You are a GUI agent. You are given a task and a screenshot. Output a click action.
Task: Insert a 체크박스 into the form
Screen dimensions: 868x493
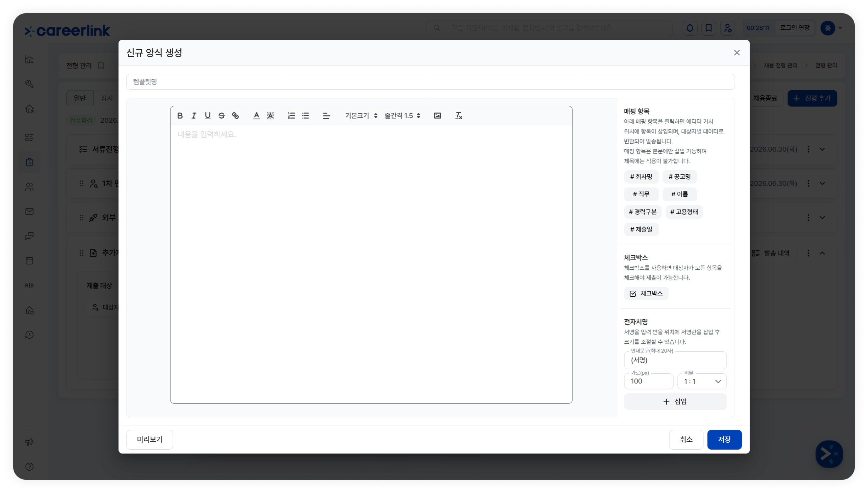coord(646,294)
